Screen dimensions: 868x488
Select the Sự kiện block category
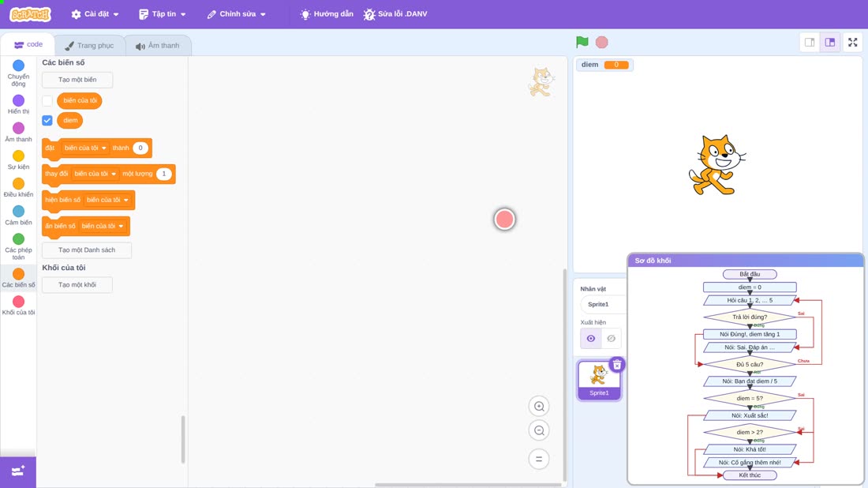coord(18,160)
